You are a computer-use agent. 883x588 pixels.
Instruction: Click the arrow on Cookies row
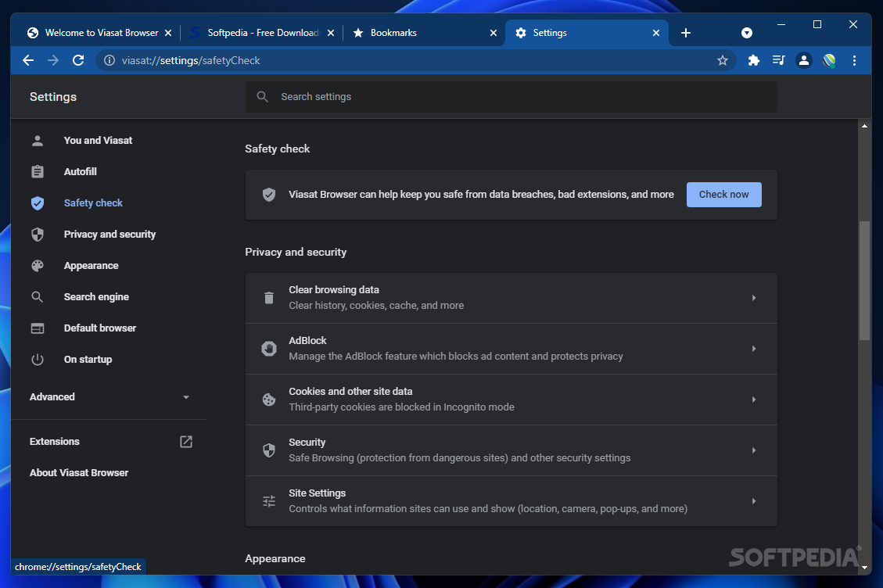753,400
